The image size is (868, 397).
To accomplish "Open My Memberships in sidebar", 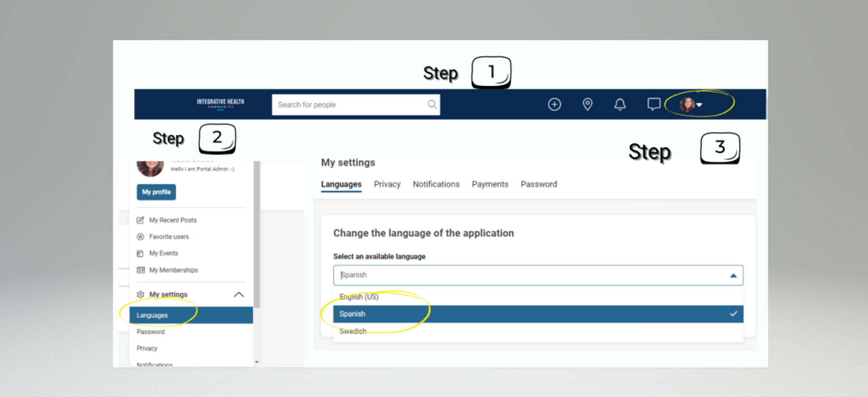I will click(x=173, y=270).
